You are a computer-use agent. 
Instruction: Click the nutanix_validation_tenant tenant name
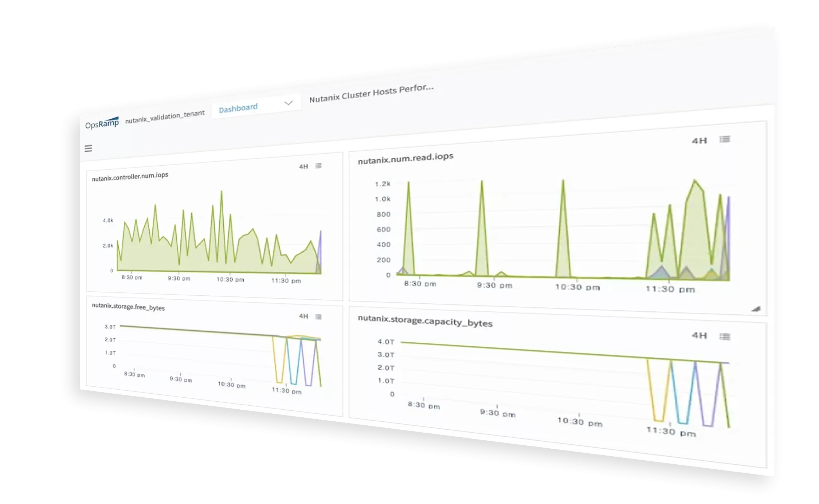pyautogui.click(x=165, y=117)
